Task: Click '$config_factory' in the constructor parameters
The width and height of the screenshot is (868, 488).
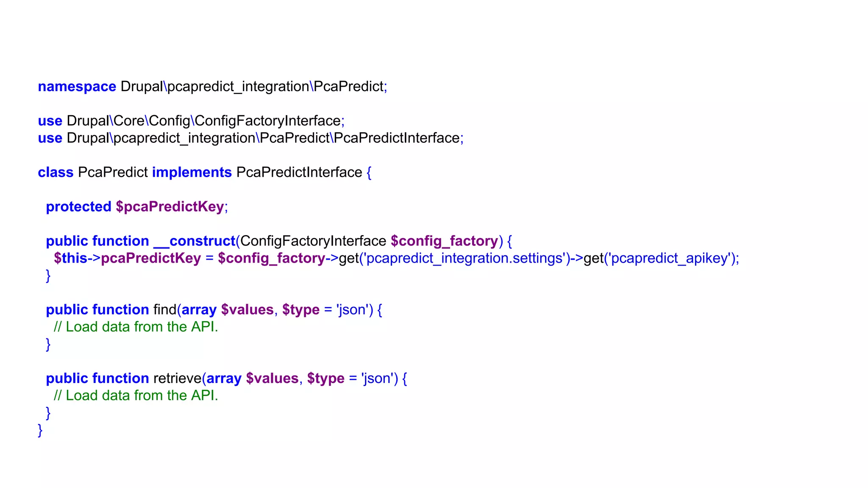Action: point(444,241)
